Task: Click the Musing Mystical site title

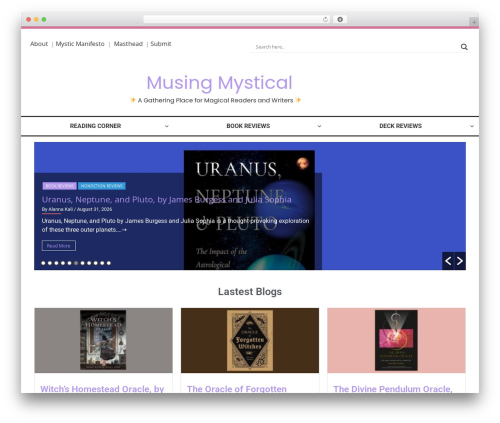Action: tap(219, 83)
